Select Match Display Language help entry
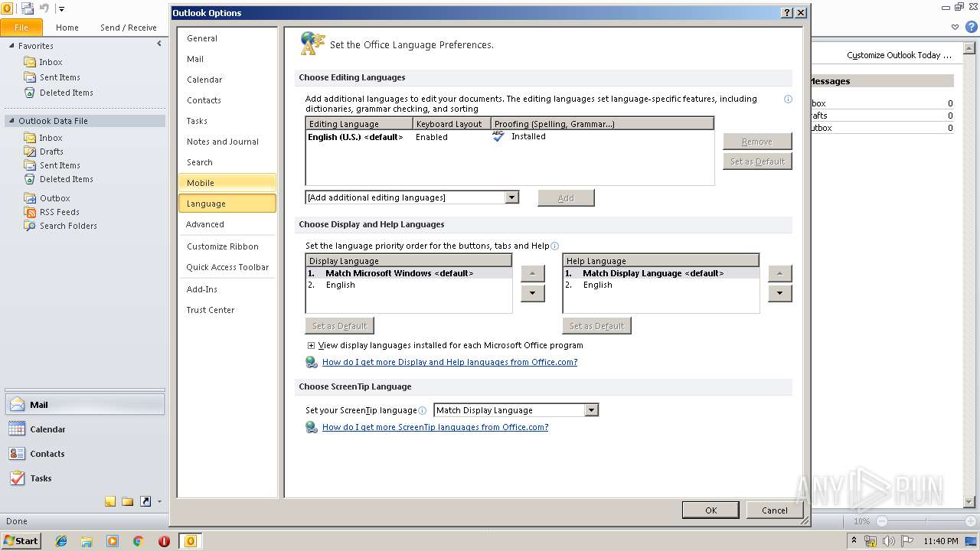The width and height of the screenshot is (980, 551). click(661, 273)
